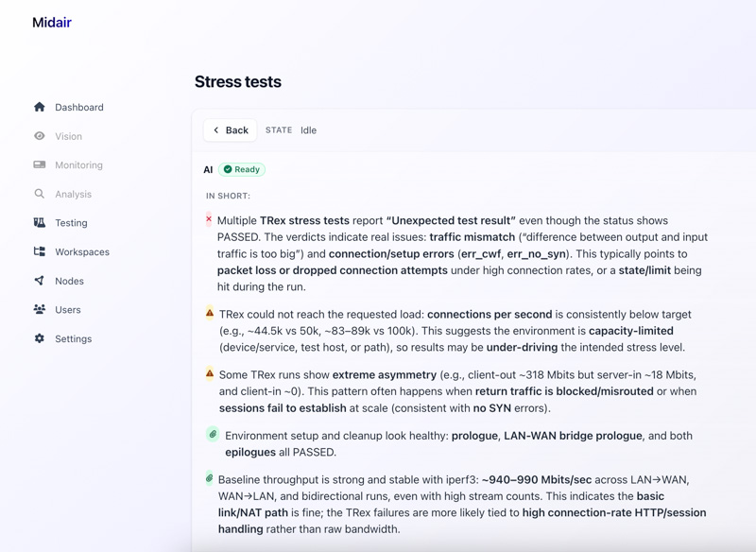Go to the Workspaces section
Image resolution: width=756 pixels, height=552 pixels.
82,252
